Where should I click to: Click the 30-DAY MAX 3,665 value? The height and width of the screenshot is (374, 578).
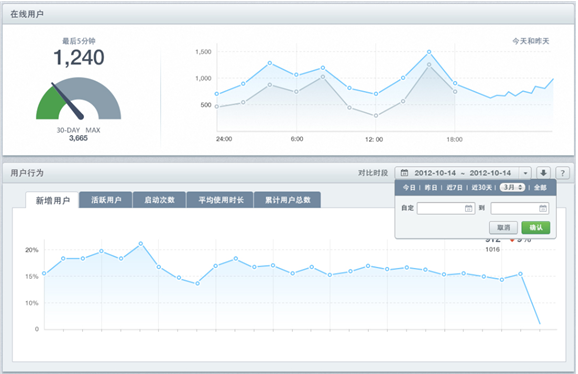coord(78,138)
